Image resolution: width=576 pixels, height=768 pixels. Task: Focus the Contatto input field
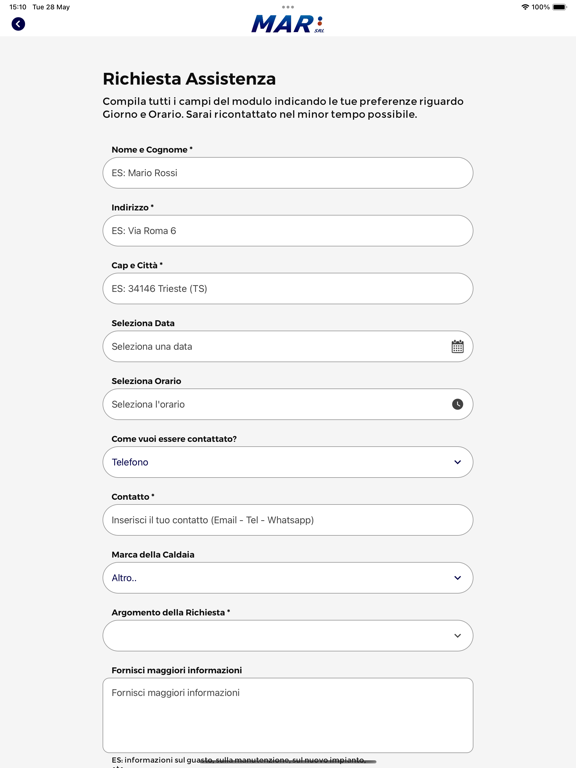point(288,520)
